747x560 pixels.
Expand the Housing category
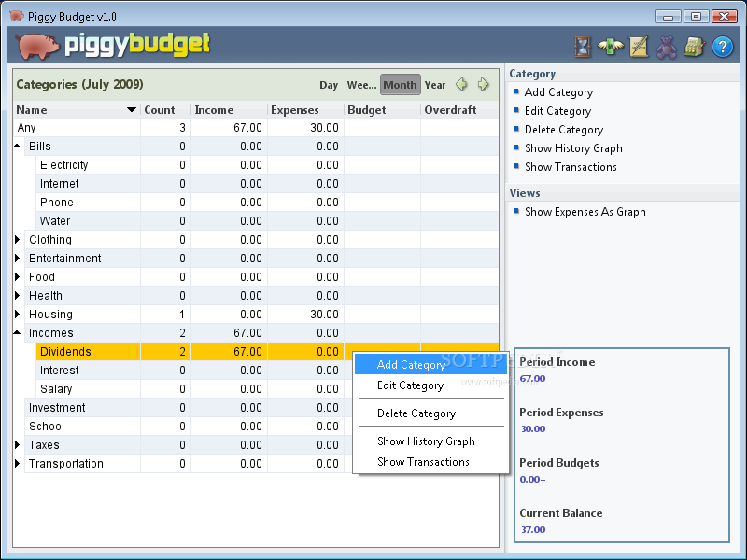coord(17,315)
